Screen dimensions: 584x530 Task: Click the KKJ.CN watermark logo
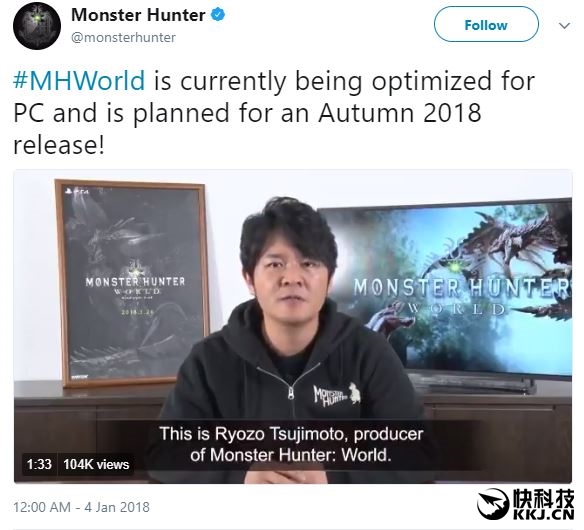(526, 504)
